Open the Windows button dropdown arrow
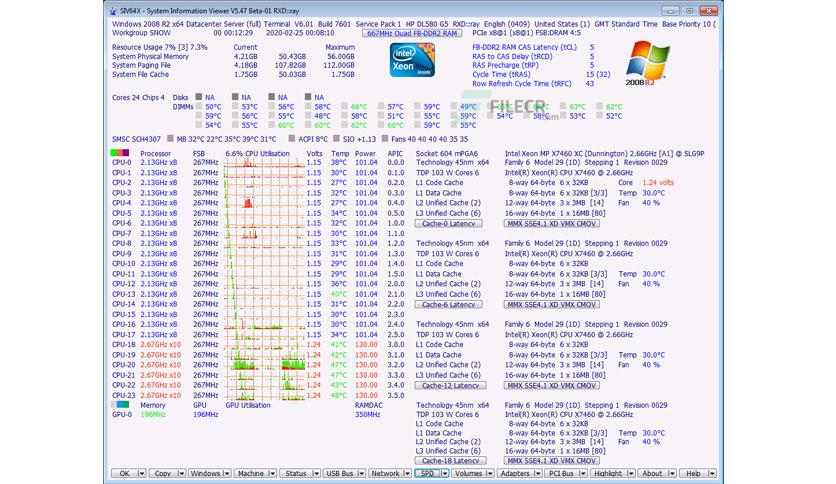The height and width of the screenshot is (484, 836). tap(227, 473)
